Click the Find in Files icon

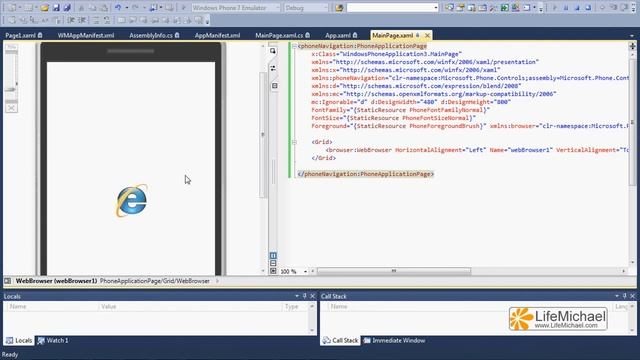pyautogui.click(x=339, y=7)
